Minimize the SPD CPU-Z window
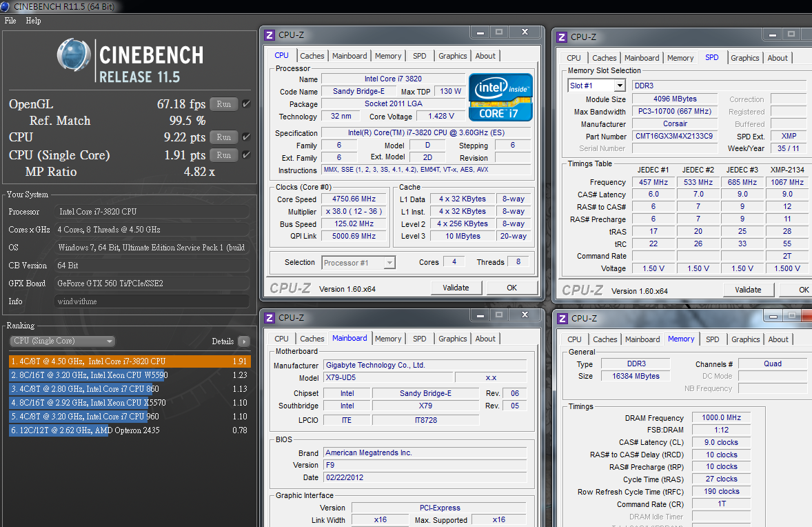Screen dimensions: 812x527 (x=773, y=34)
